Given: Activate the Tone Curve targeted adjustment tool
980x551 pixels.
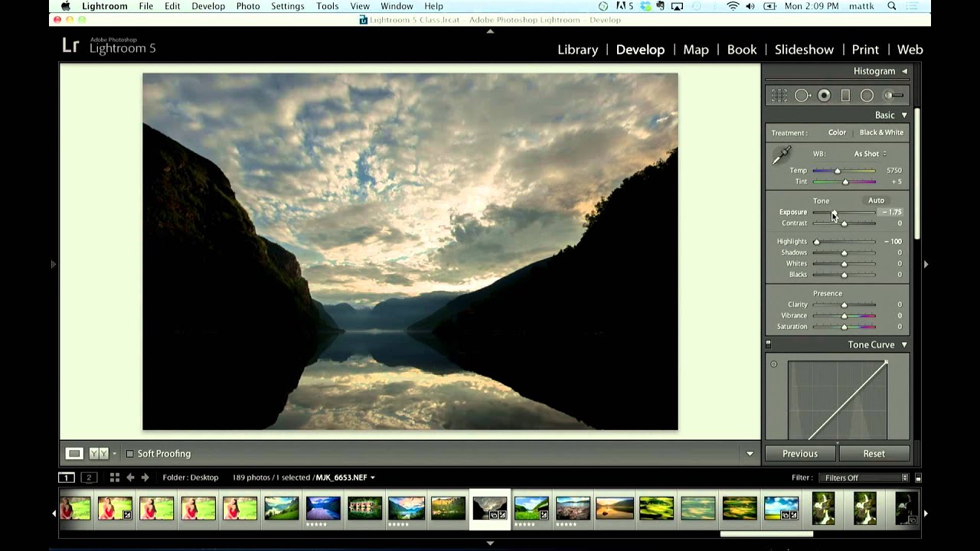Looking at the screenshot, I should pyautogui.click(x=774, y=364).
